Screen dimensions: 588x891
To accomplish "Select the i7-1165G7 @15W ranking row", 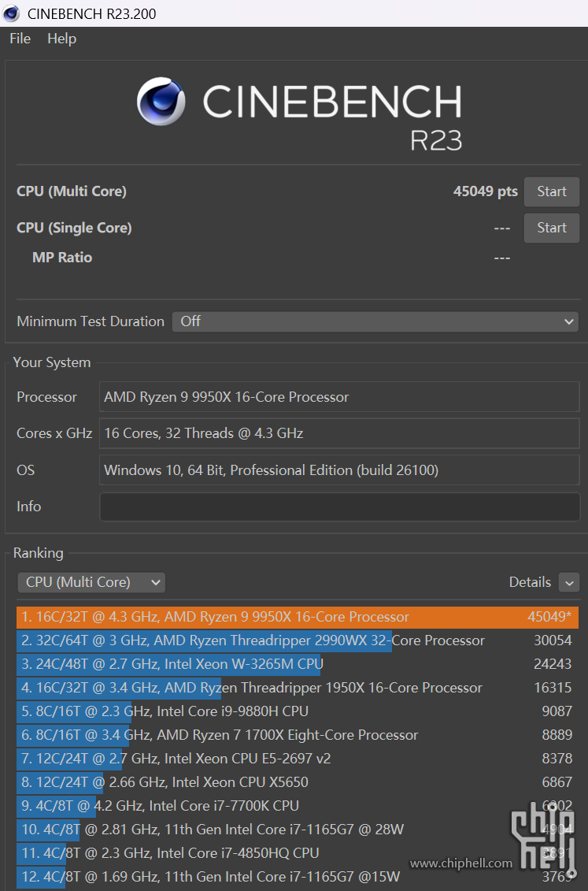I will click(298, 877).
